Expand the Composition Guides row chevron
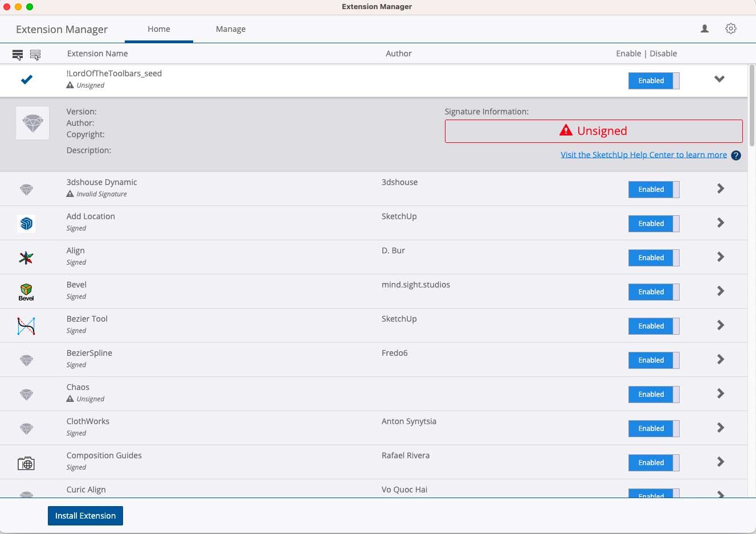 pos(721,462)
